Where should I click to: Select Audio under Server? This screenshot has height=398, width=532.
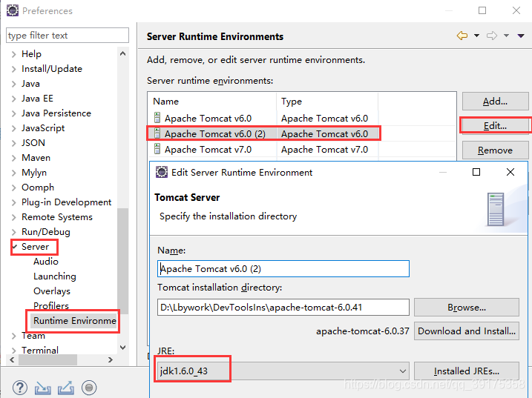coord(46,262)
